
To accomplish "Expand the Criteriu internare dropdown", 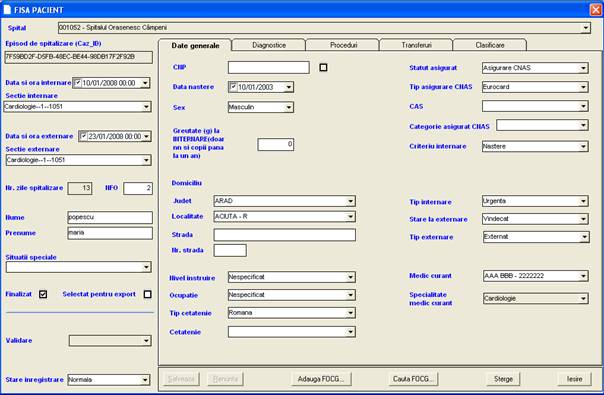I will tap(583, 146).
